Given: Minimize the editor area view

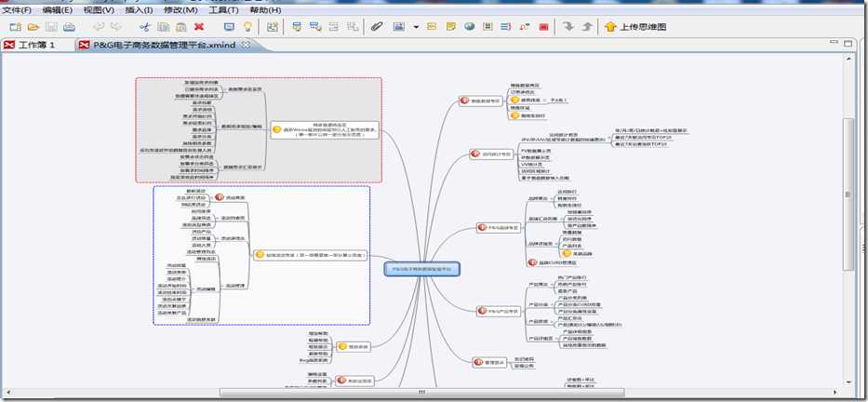Looking at the screenshot, I should coord(834,43).
